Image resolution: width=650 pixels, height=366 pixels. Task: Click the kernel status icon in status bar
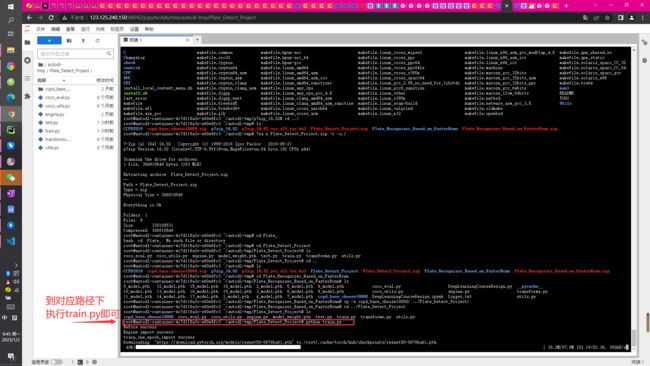tap(95, 362)
